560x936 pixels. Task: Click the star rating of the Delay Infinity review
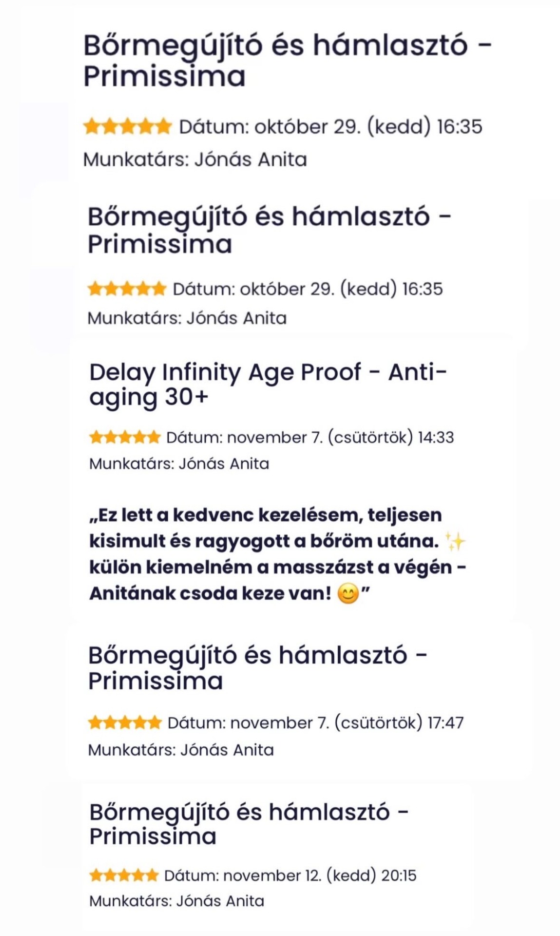pyautogui.click(x=125, y=437)
